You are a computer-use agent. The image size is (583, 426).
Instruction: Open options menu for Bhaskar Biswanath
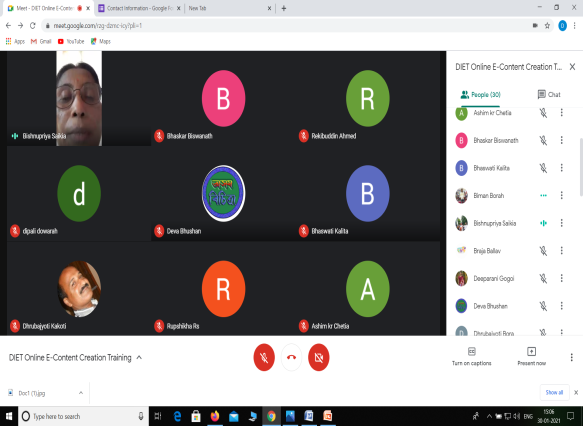tap(561, 140)
